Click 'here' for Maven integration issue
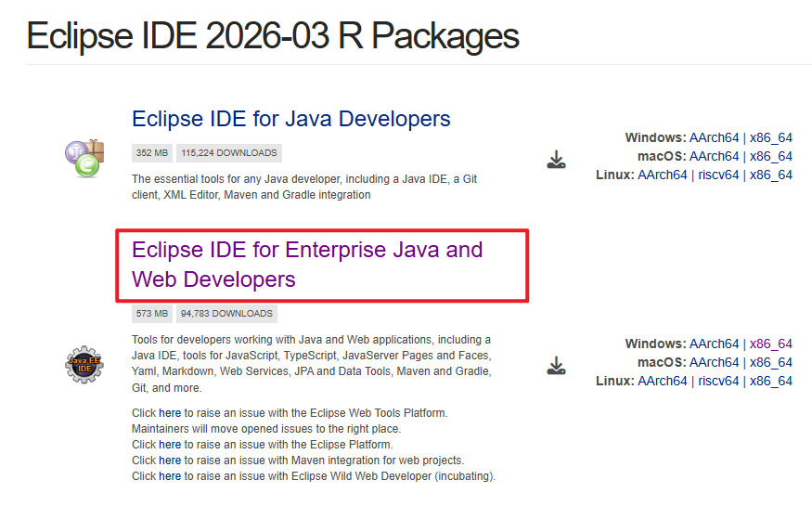The image size is (812, 519). pos(170,461)
